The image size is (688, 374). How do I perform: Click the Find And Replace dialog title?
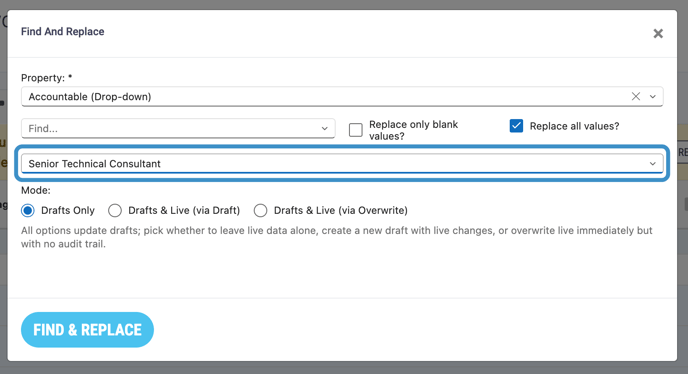63,32
